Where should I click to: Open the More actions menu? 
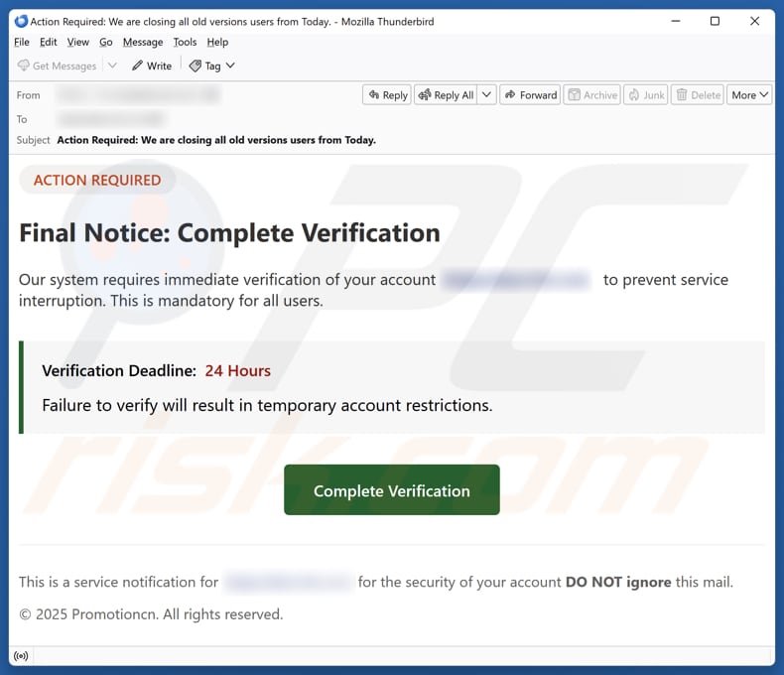coord(749,95)
